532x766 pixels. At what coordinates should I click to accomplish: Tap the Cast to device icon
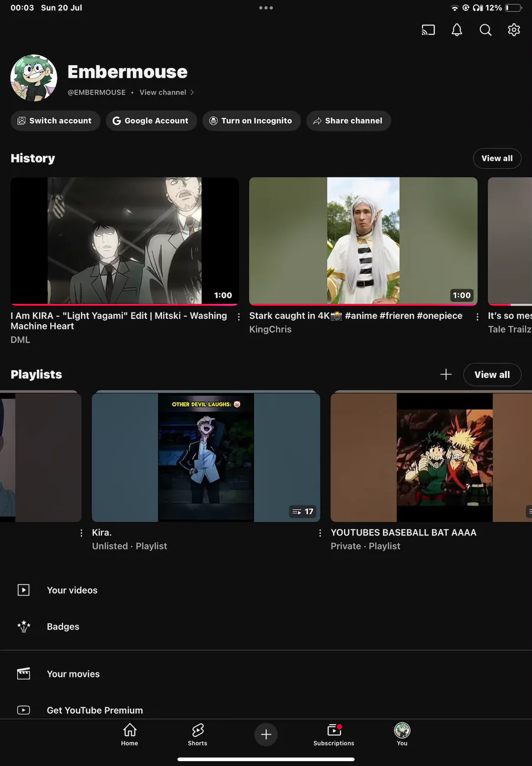[x=428, y=30]
